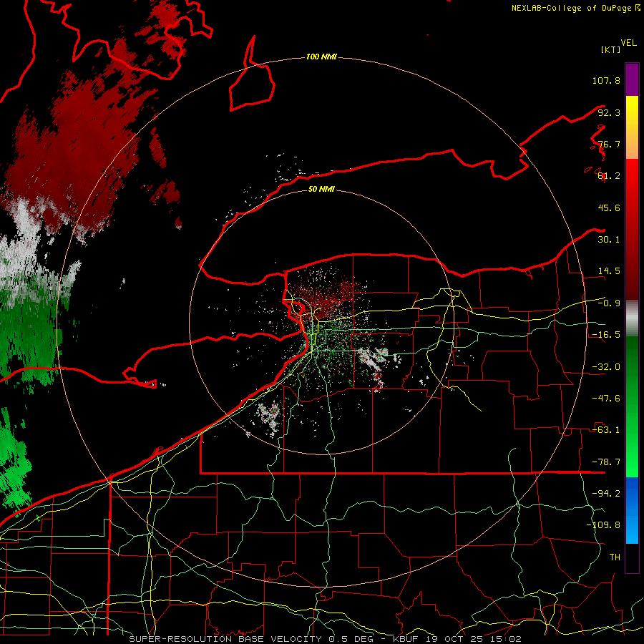Select the 76.7 legend value

609,144
